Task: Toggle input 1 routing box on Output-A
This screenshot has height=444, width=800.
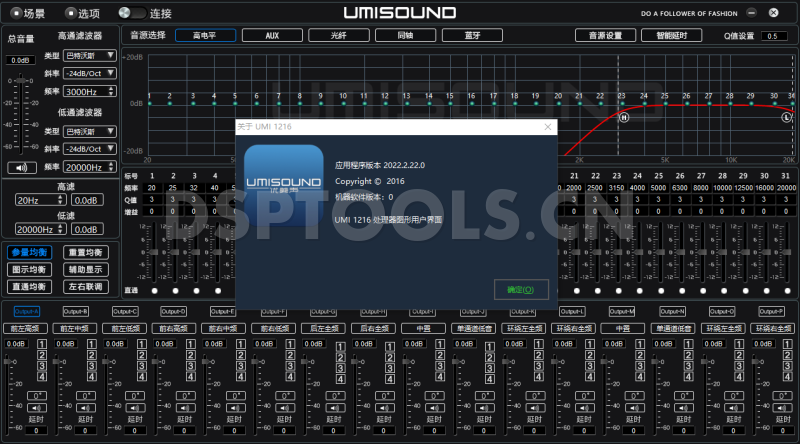Action: point(42,344)
